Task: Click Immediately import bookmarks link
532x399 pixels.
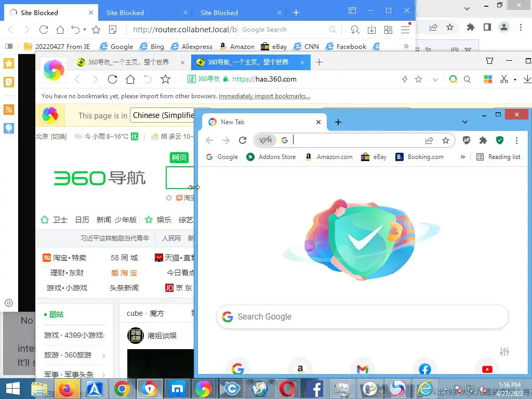Action: [264, 96]
